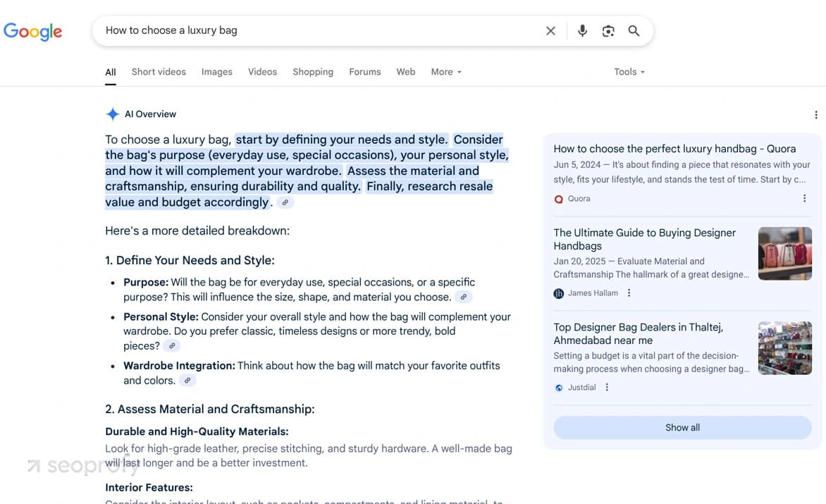
Task: Open Google Lens image search icon
Action: coord(608,31)
